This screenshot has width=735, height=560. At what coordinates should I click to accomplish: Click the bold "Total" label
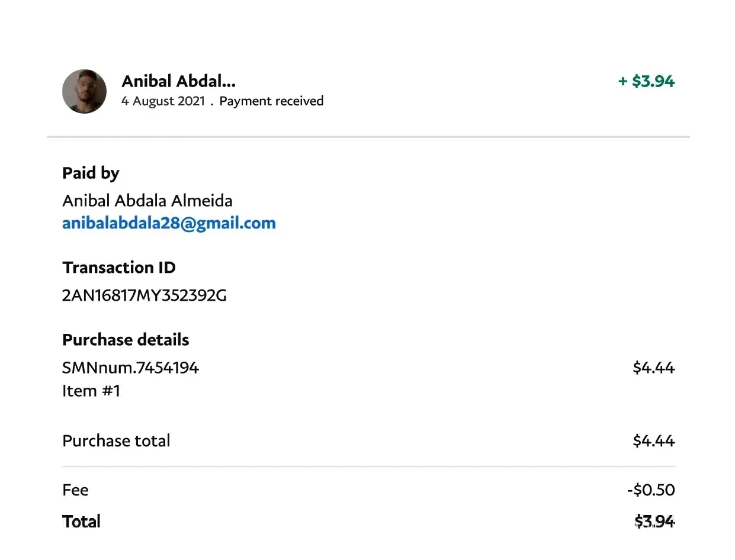[x=81, y=522]
